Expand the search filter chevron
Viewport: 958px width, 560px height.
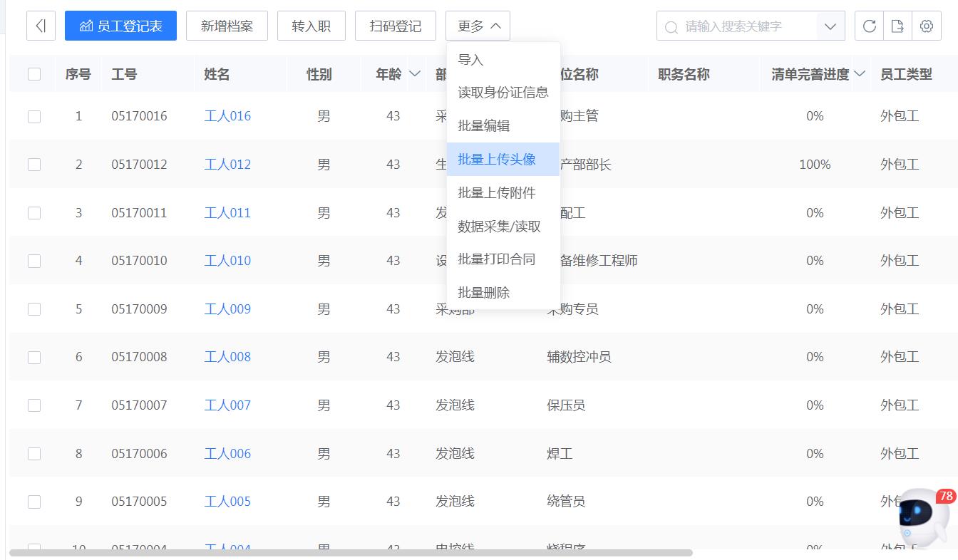[x=830, y=26]
